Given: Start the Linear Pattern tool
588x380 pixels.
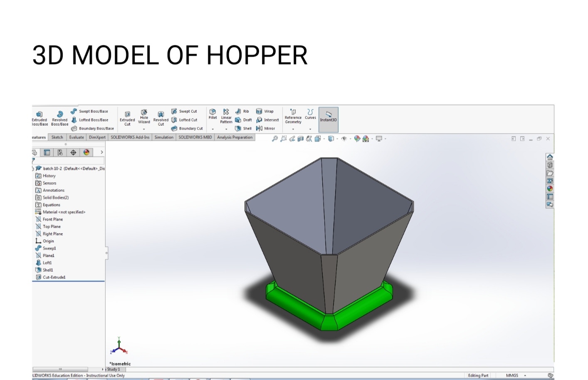Looking at the screenshot, I should click(226, 117).
